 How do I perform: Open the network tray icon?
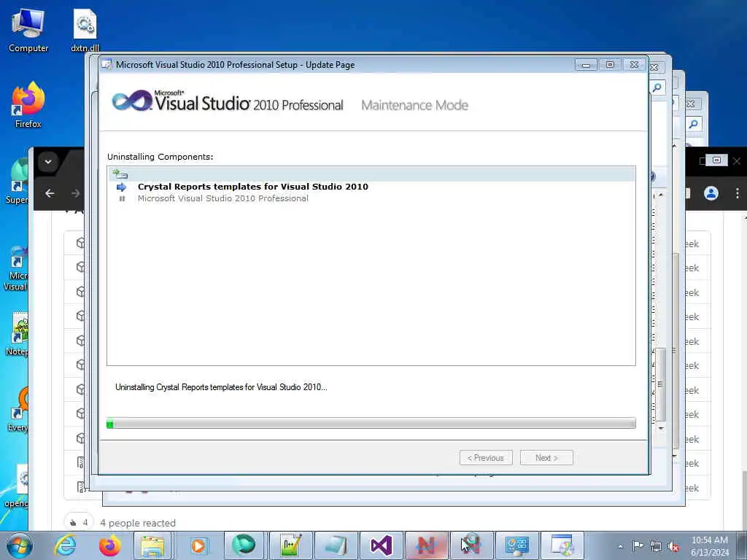click(x=656, y=546)
